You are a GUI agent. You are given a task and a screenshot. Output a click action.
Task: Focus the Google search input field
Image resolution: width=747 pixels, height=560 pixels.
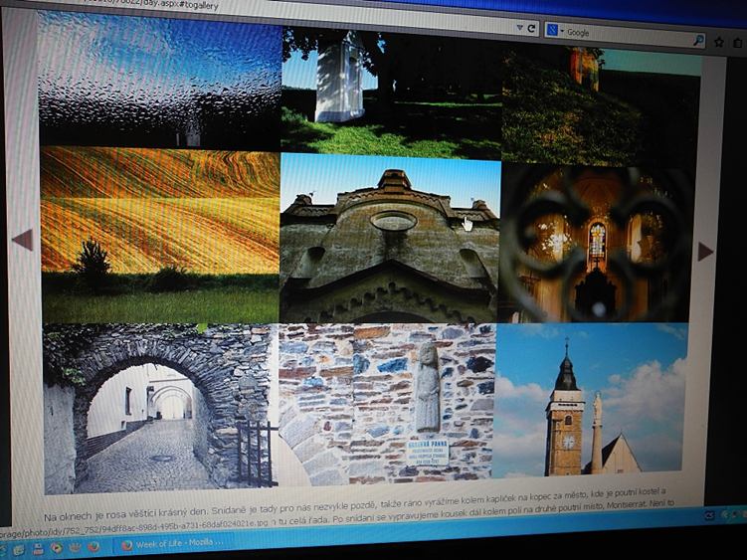click(627, 34)
